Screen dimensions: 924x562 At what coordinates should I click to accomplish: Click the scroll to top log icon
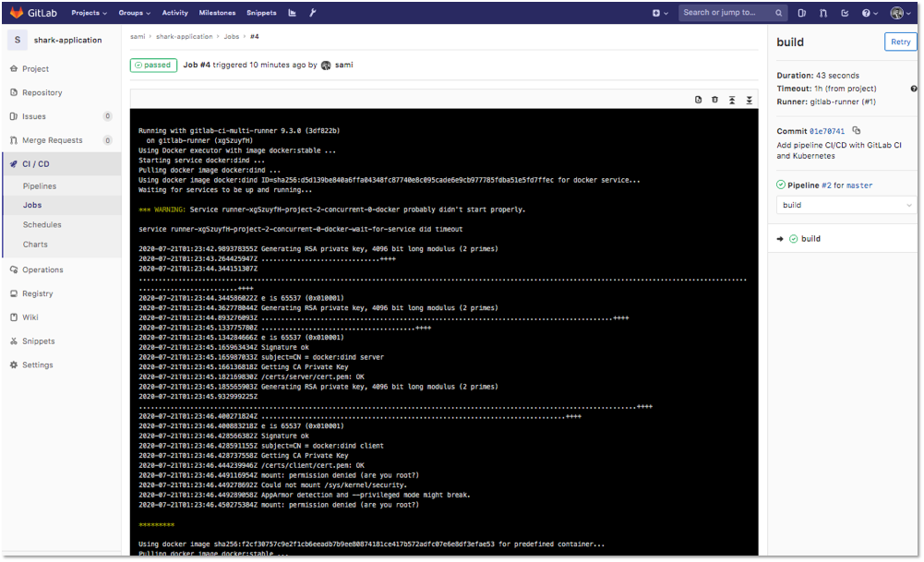[x=732, y=100]
